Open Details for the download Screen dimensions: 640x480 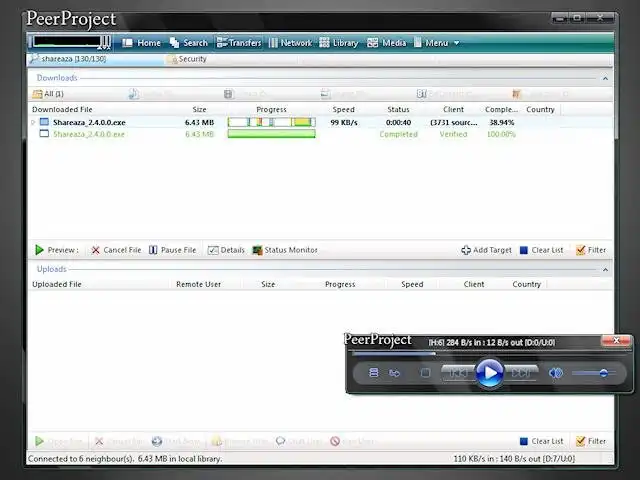pyautogui.click(x=226, y=250)
